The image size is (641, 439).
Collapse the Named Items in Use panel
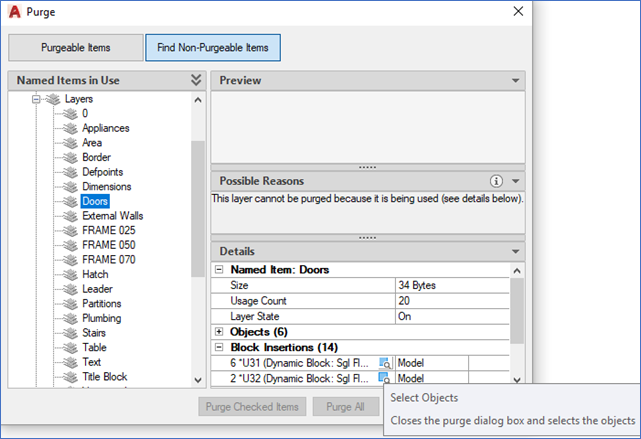tap(196, 80)
